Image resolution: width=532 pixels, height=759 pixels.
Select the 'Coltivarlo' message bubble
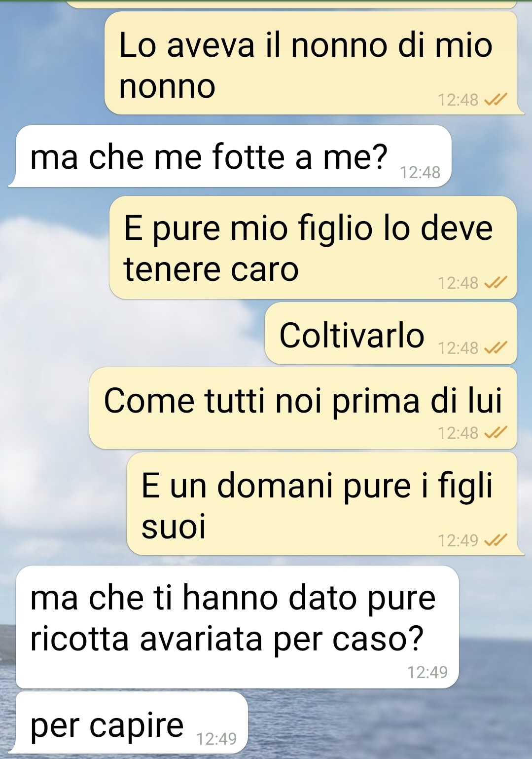pyautogui.click(x=390, y=334)
